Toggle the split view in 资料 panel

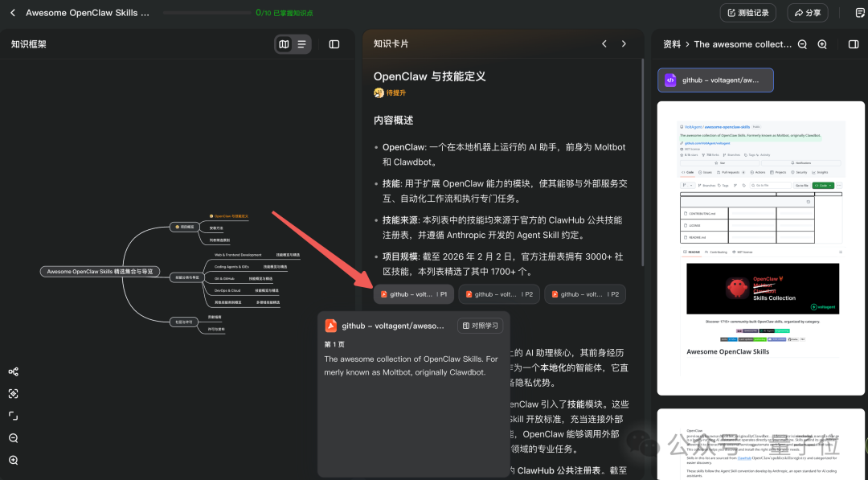(854, 44)
